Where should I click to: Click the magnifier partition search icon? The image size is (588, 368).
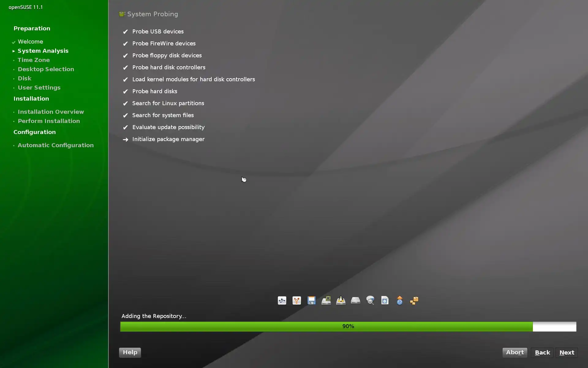point(370,301)
